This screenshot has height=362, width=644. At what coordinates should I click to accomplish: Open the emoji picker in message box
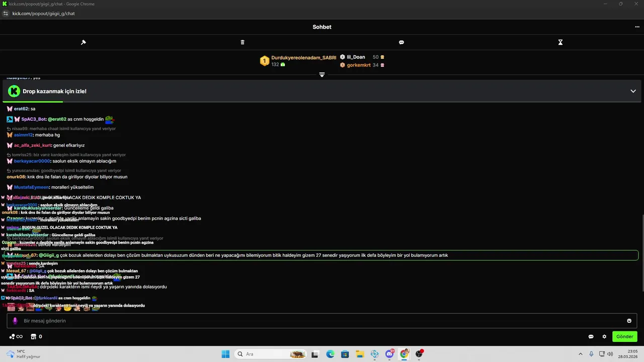(629, 321)
